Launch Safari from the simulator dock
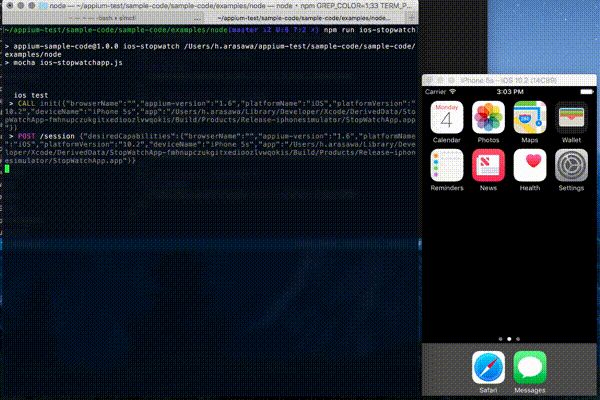The width and height of the screenshot is (600, 400). coord(488,367)
